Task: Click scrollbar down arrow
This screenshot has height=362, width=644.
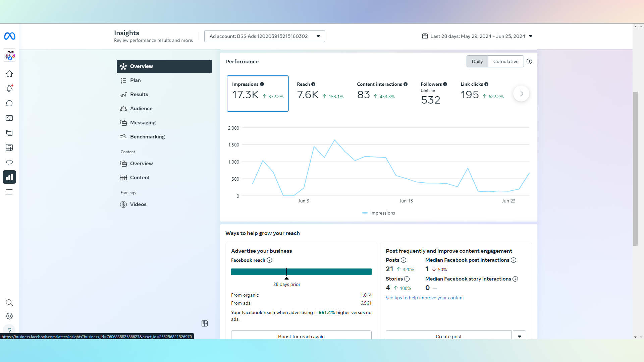Action: tap(635, 337)
